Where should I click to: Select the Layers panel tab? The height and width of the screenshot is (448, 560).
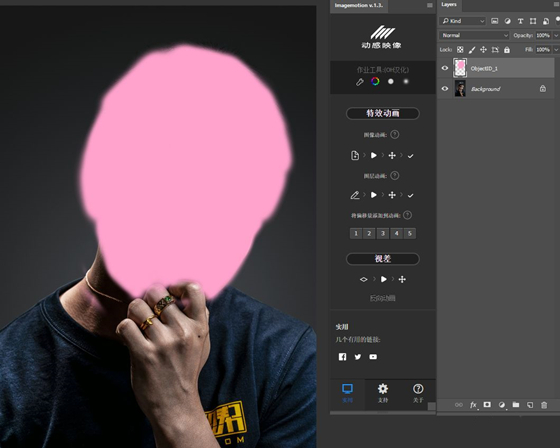[449, 5]
